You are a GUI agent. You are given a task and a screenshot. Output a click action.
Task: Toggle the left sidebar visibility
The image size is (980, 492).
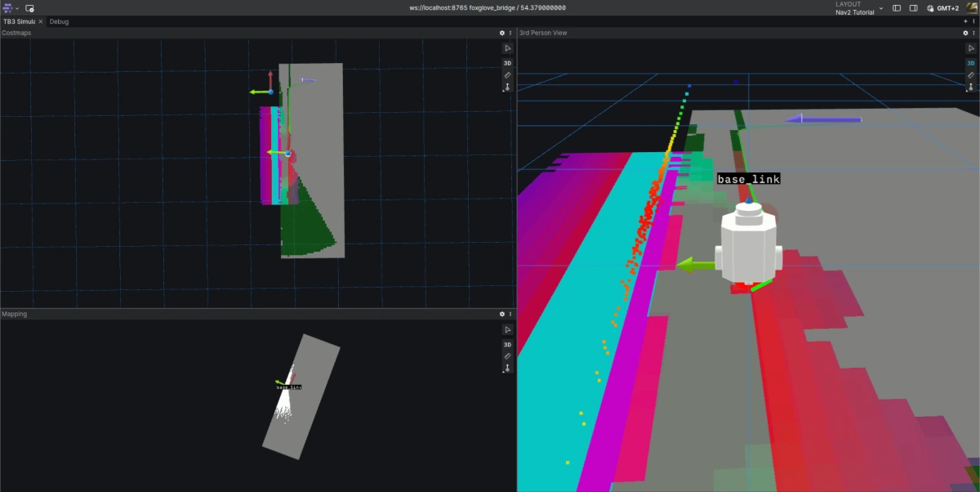click(x=897, y=7)
